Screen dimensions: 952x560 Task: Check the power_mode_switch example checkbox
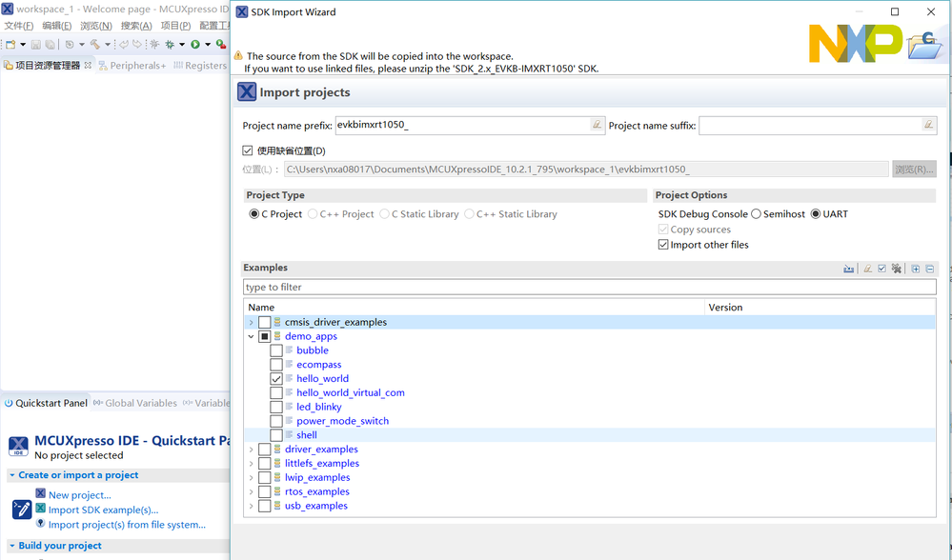click(276, 421)
